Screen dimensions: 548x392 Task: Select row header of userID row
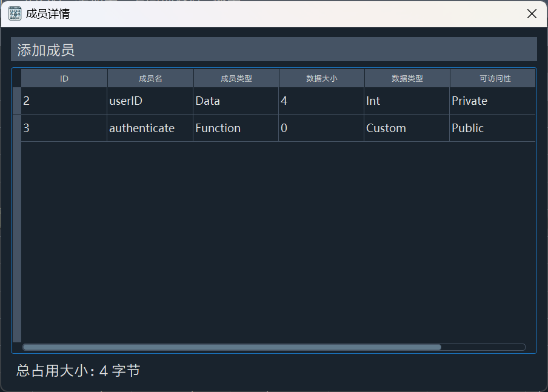coord(17,101)
